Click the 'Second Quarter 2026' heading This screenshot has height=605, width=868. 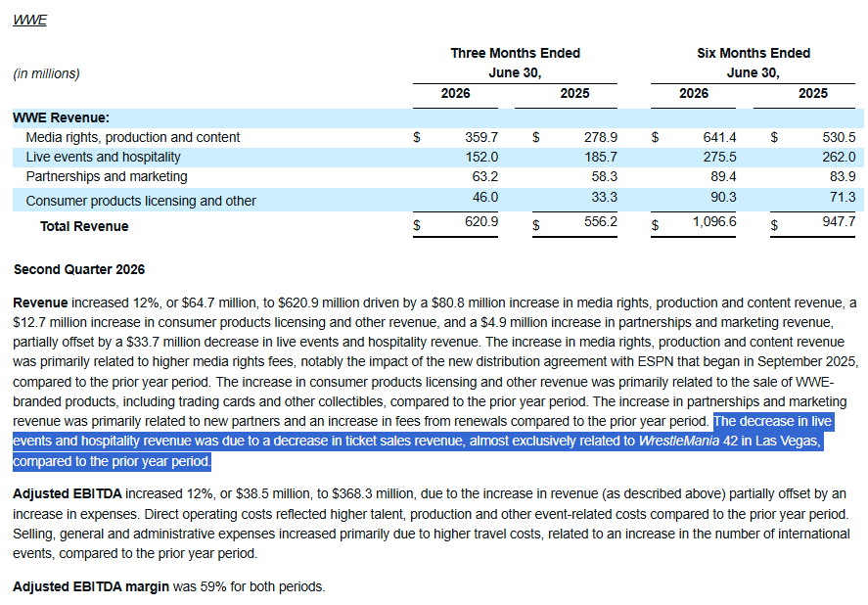[79, 269]
